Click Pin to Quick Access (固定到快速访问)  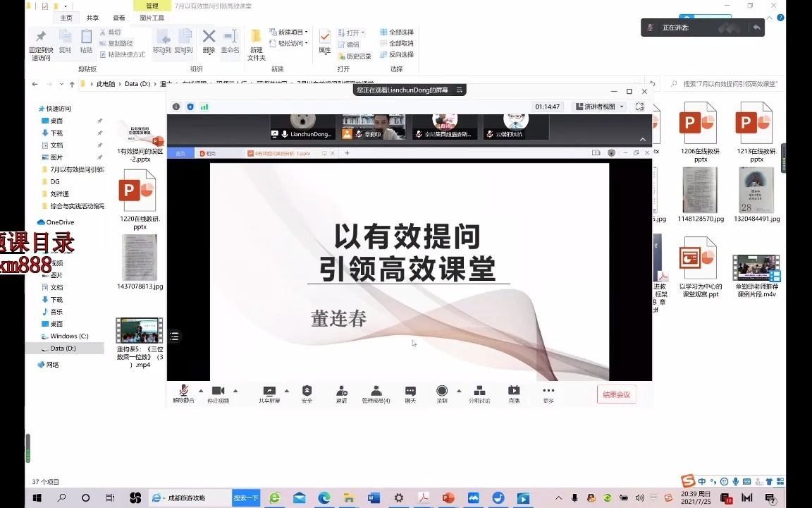click(41, 44)
